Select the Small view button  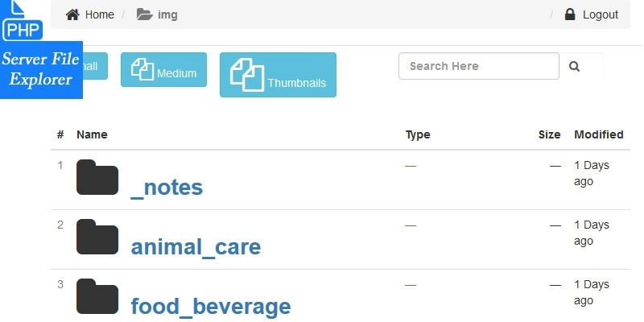(90, 67)
